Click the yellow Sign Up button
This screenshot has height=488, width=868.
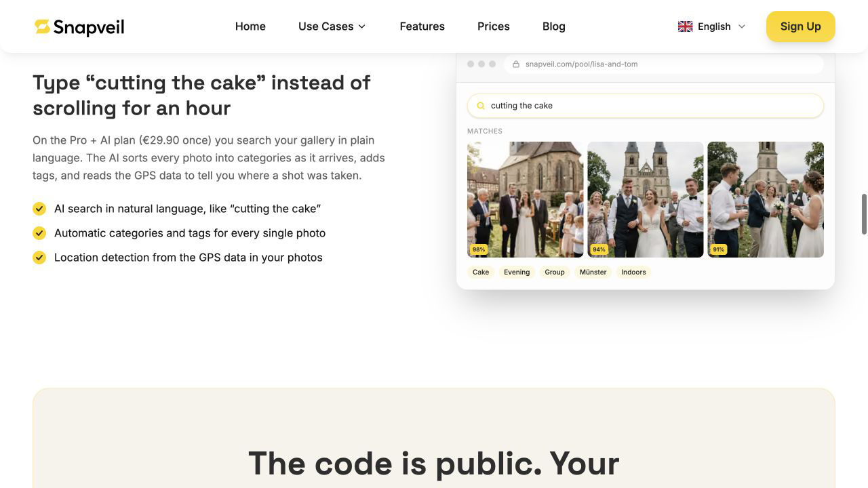point(801,26)
